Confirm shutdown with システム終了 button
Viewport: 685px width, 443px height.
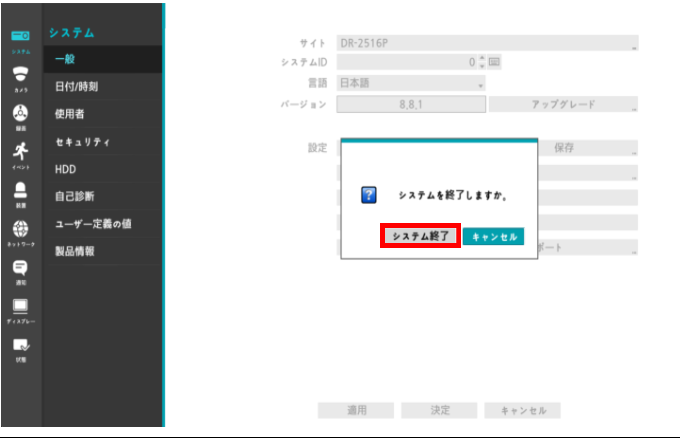coord(420,236)
